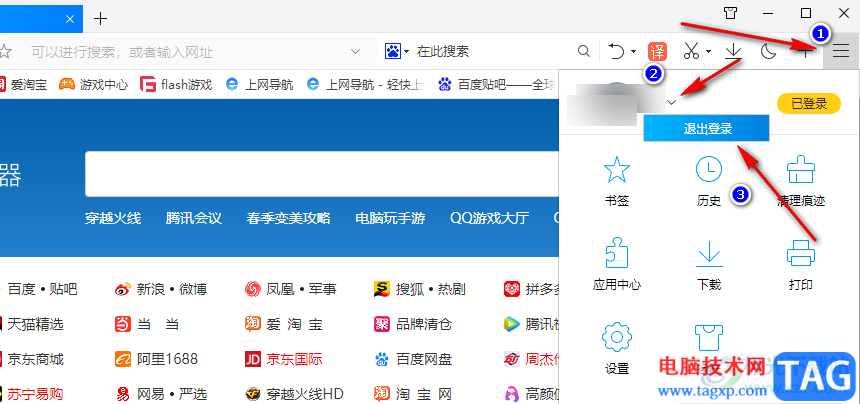This screenshot has width=860, height=404.
Task: Click 春季变美攻略 link
Action: point(288,218)
